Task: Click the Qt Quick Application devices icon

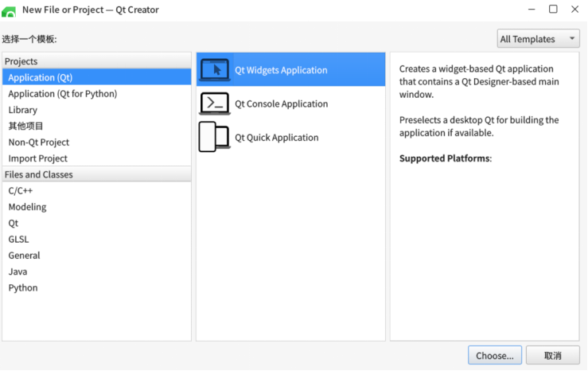Action: pos(215,137)
